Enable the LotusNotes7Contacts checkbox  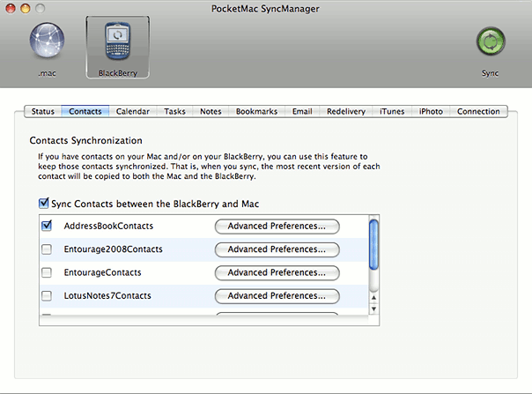[47, 295]
